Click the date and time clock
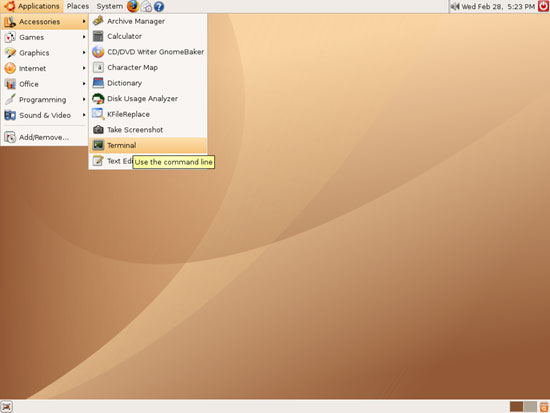The image size is (550, 413). (498, 6)
